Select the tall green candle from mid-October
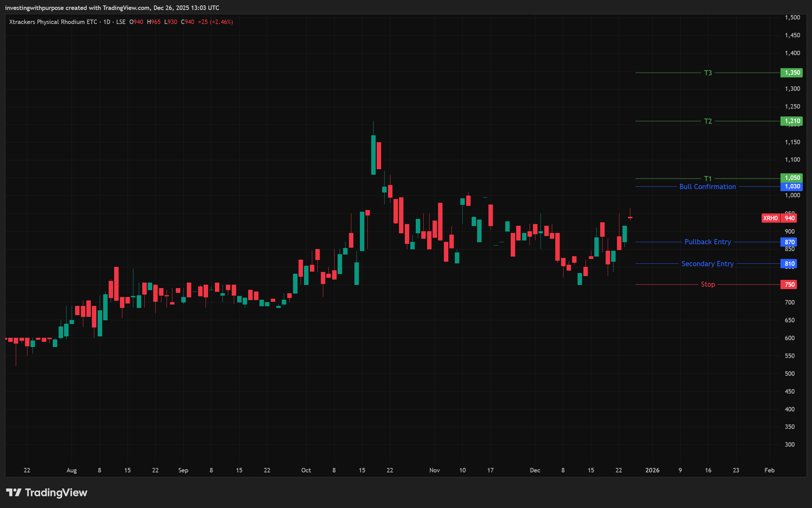This screenshot has height=508, width=812. click(x=374, y=154)
